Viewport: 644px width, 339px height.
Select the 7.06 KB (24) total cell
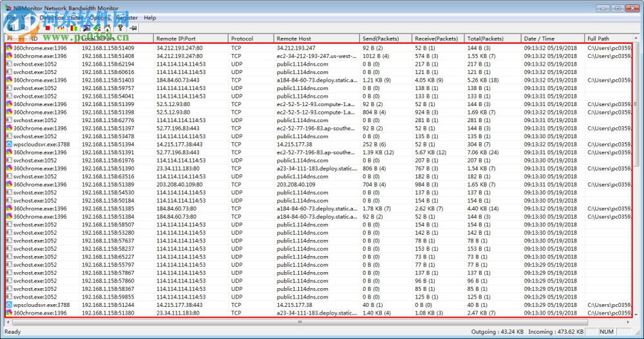pyautogui.click(x=482, y=152)
